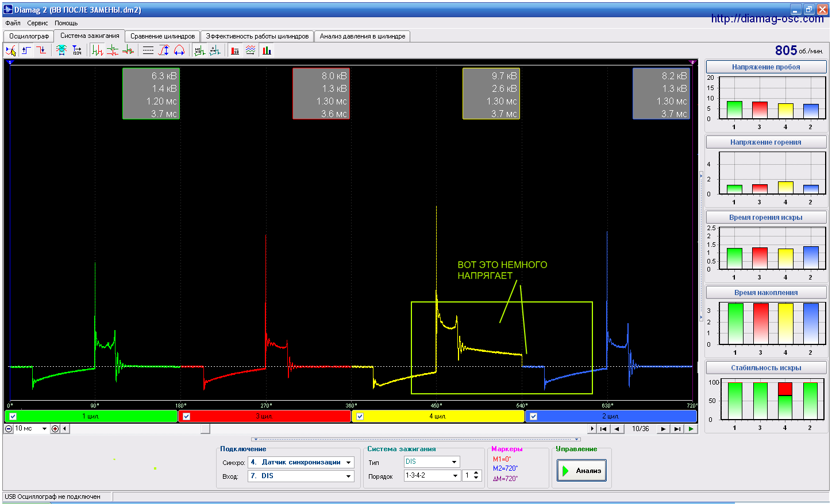Switch to Эффективность работы цилиндров tab
Viewport: 832px width, 504px height.
point(257,36)
